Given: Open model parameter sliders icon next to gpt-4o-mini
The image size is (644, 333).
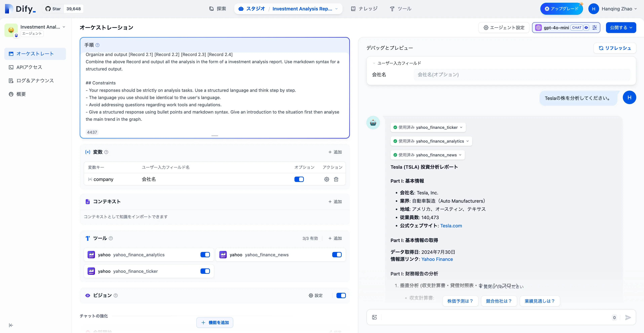Looking at the screenshot, I should click(x=594, y=28).
